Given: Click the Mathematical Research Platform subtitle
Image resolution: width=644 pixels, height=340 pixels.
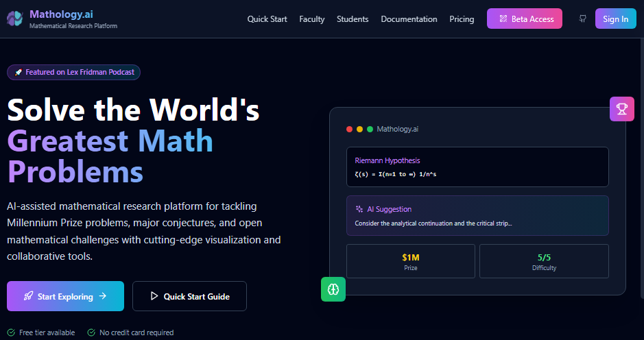Looking at the screenshot, I should pyautogui.click(x=73, y=26).
